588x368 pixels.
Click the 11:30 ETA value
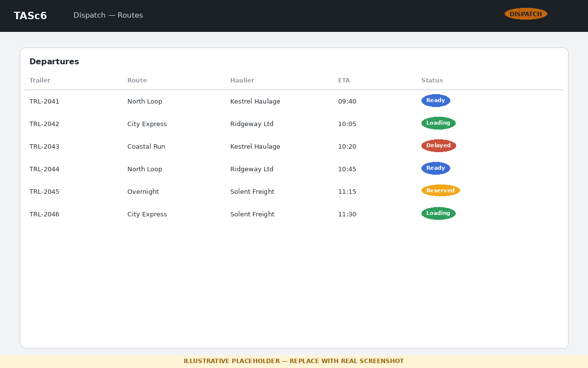(x=347, y=214)
